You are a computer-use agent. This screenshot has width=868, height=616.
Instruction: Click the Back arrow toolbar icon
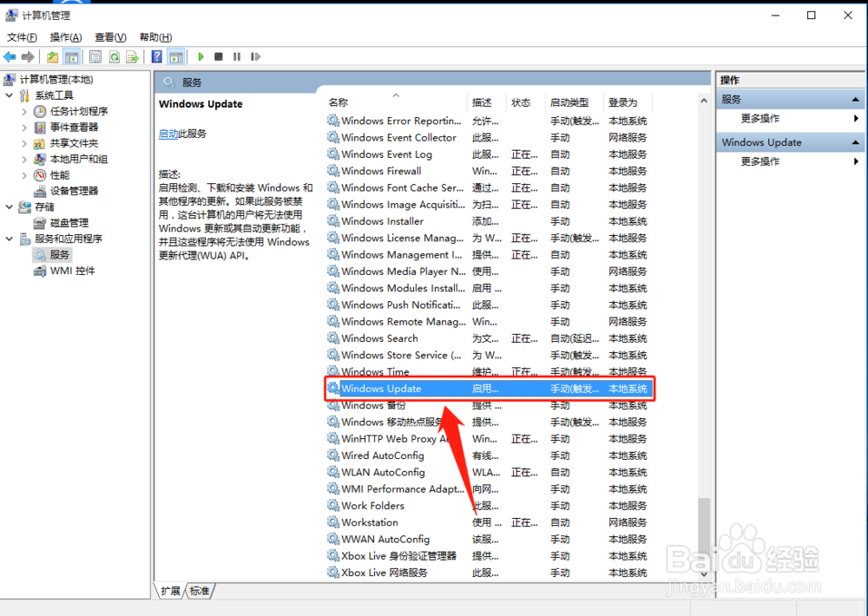tap(10, 56)
